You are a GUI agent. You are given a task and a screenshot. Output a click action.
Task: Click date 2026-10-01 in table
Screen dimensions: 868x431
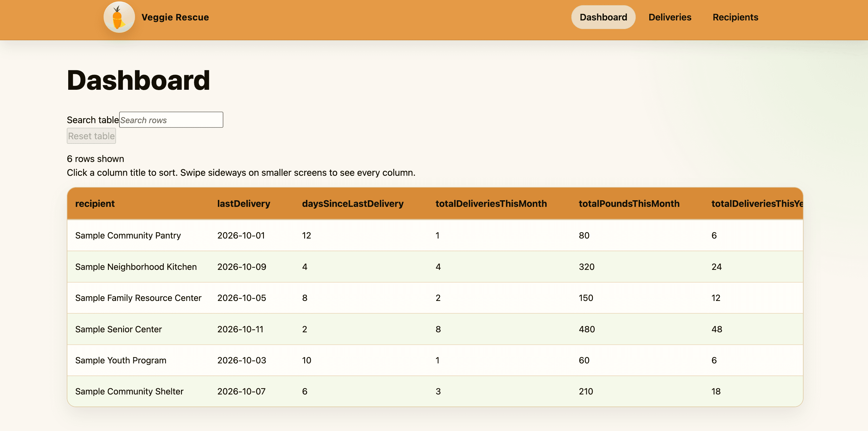pyautogui.click(x=241, y=236)
